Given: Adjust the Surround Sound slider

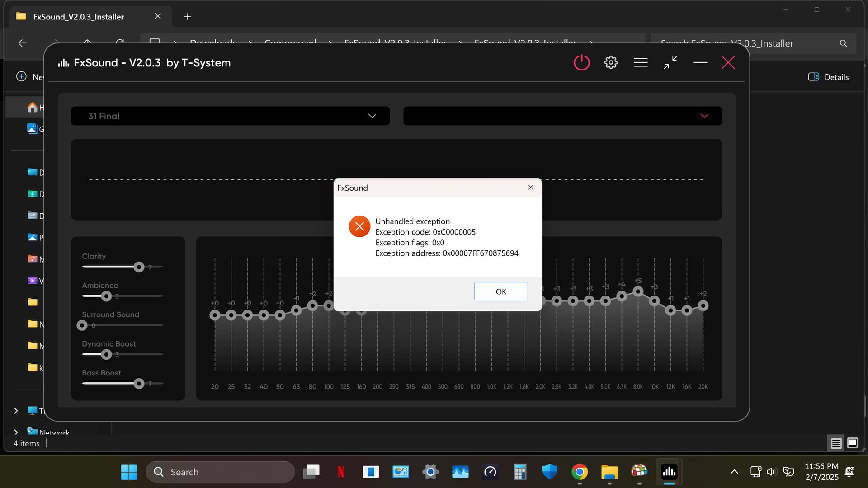Looking at the screenshot, I should click(x=82, y=325).
